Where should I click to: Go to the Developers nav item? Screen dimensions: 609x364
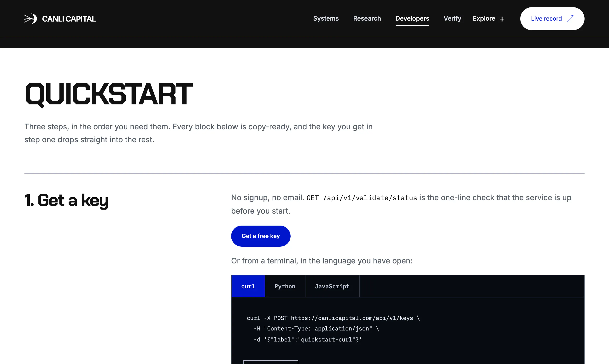click(412, 18)
